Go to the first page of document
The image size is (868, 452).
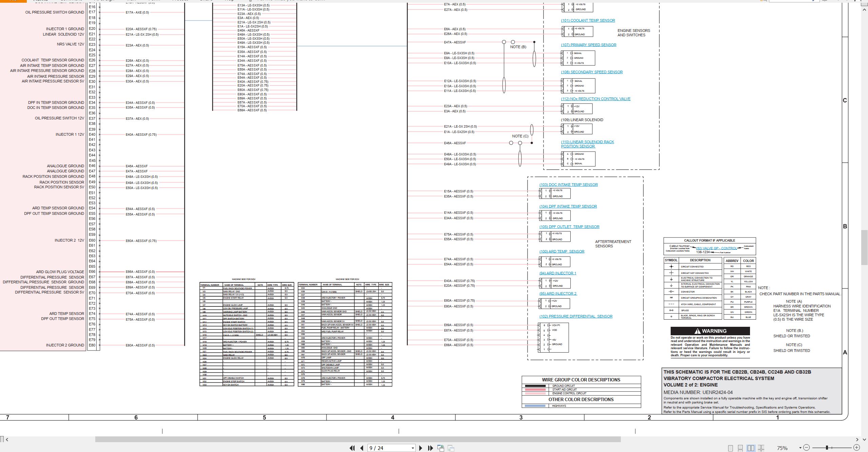coord(352,448)
